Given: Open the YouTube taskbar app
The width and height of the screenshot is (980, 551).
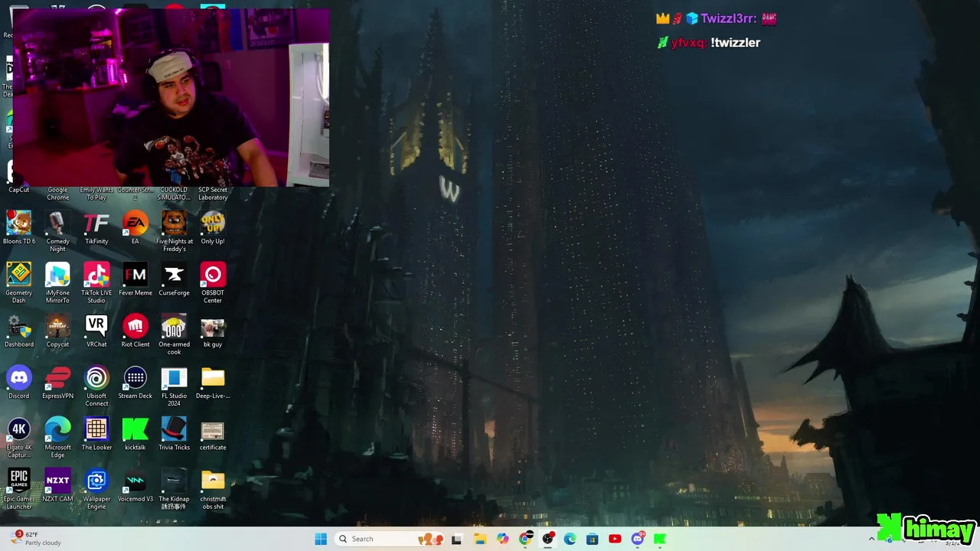Looking at the screenshot, I should point(615,539).
